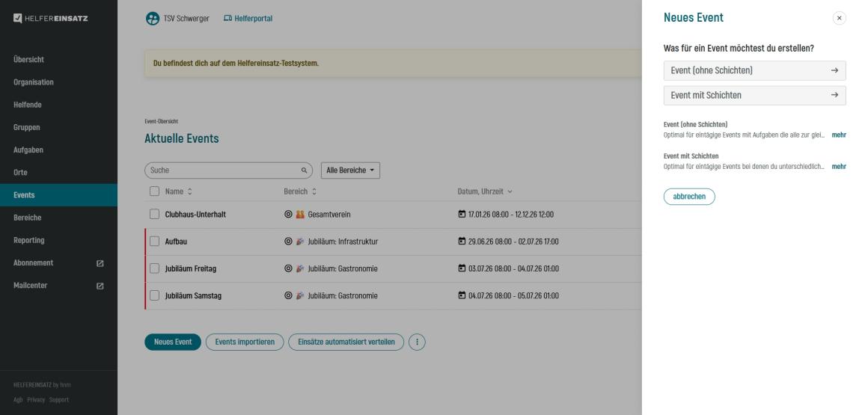Open Helfende in the sidebar

click(x=28, y=105)
